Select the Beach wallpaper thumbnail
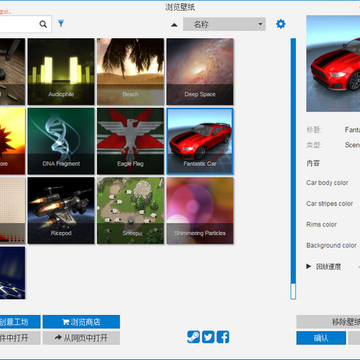Screen dimensions: 360x360 click(x=130, y=72)
